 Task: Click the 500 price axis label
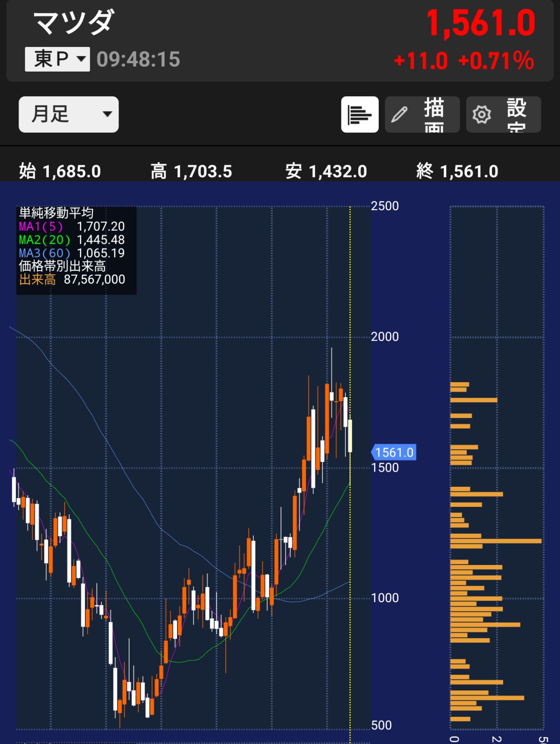click(382, 725)
